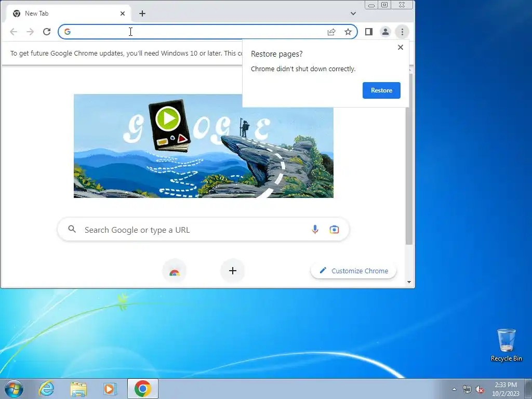Image resolution: width=532 pixels, height=399 pixels.
Task: Click Customize Chrome button
Action: tap(353, 271)
